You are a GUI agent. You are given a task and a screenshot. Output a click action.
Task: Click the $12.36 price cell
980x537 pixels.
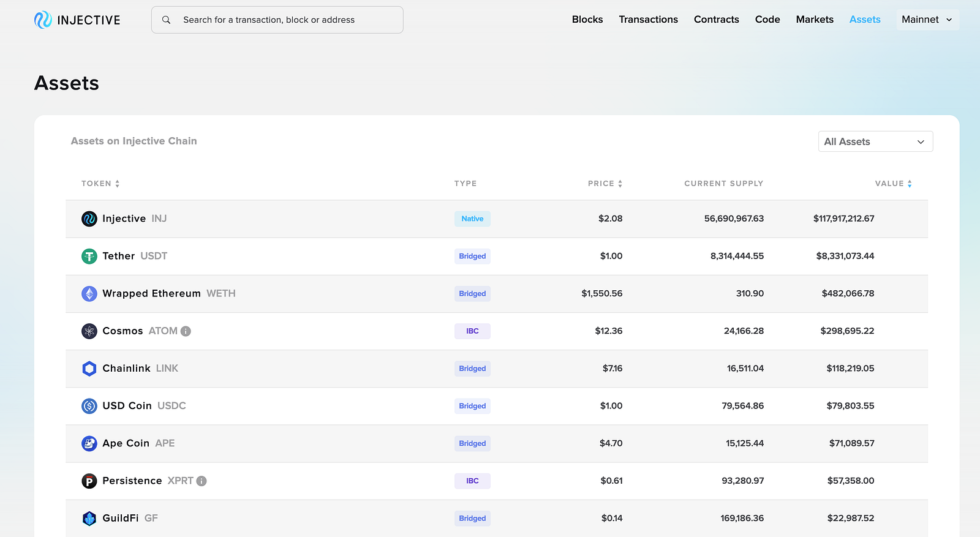tap(609, 331)
